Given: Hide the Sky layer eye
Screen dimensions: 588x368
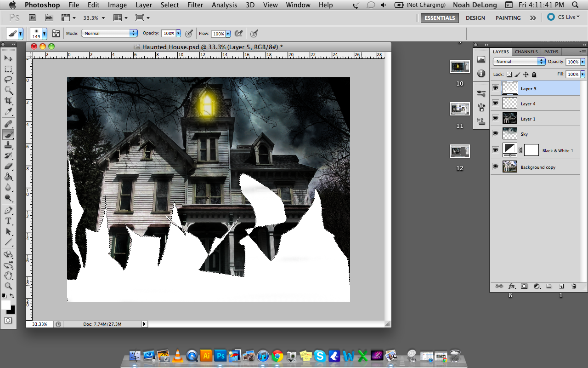Looking at the screenshot, I should pyautogui.click(x=495, y=133).
